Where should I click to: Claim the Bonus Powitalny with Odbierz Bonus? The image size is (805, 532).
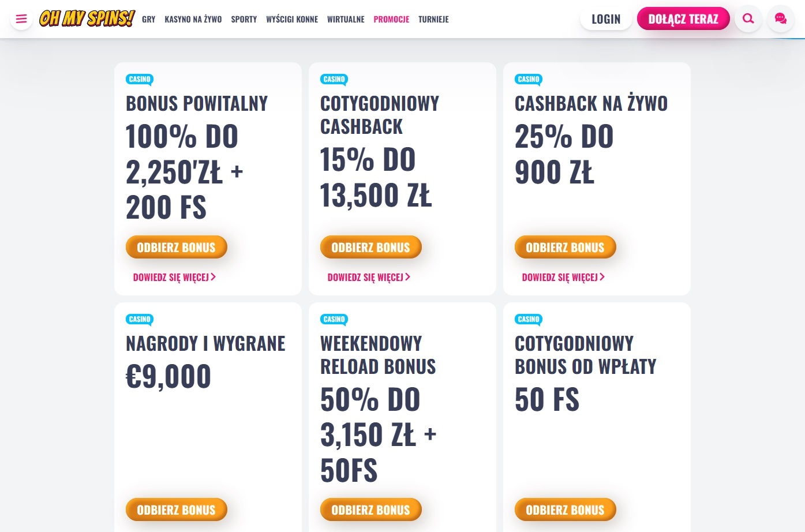[177, 248]
